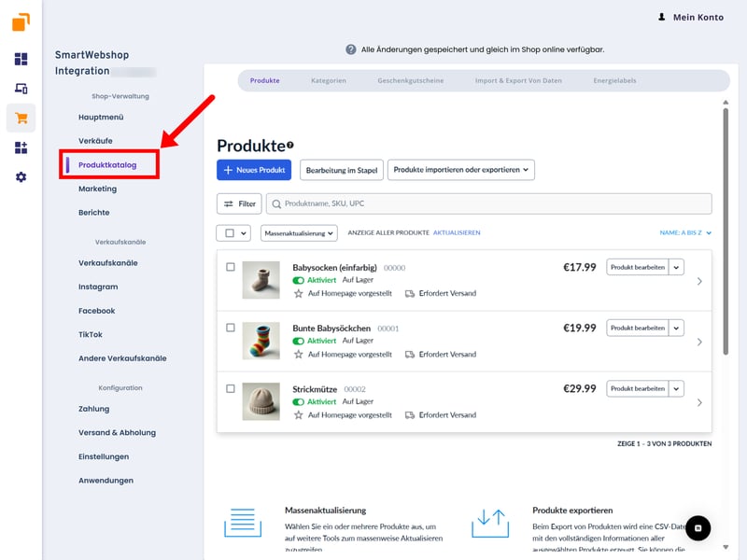Click the product search input field

(x=488, y=203)
